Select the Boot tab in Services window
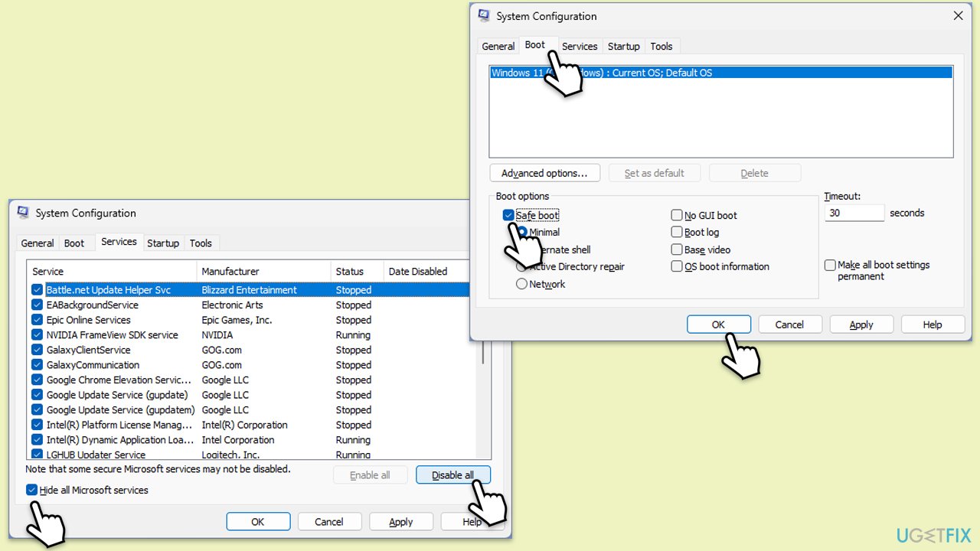 [x=74, y=243]
